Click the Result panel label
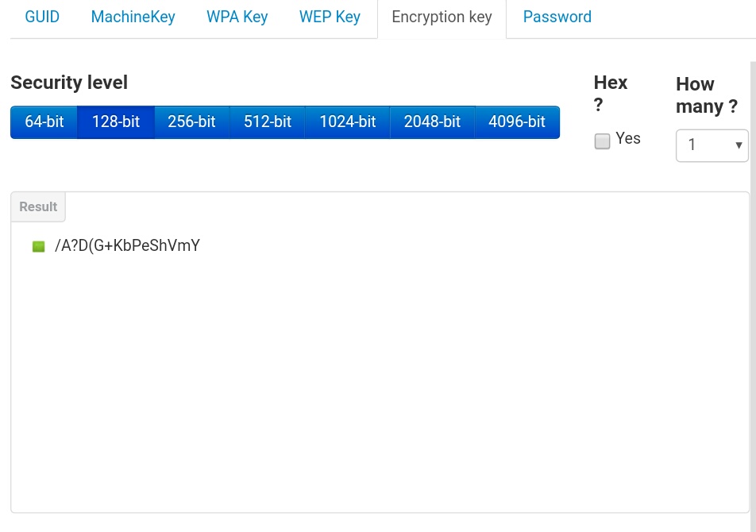Viewport: 756px width, 532px height. (x=38, y=207)
